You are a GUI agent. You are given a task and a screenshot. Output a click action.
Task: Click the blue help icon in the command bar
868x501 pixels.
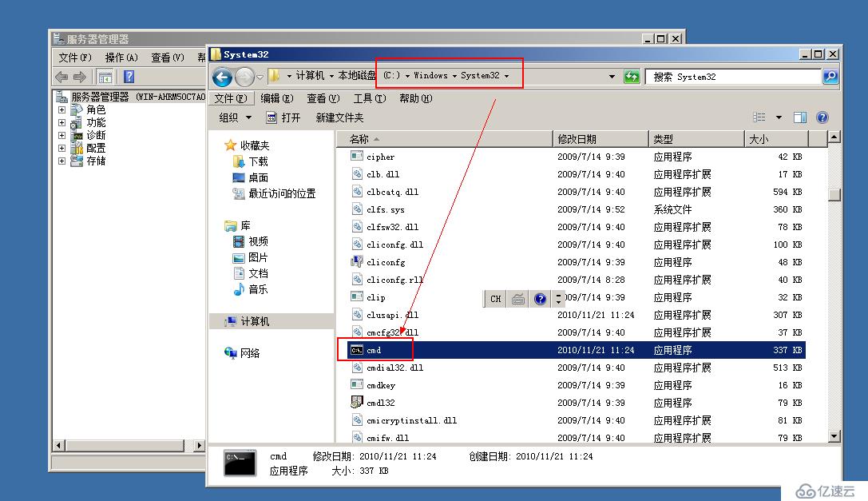(822, 117)
